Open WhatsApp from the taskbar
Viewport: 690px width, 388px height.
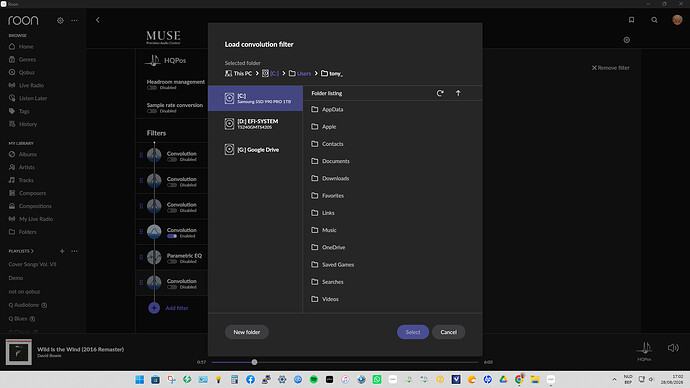click(x=377, y=380)
